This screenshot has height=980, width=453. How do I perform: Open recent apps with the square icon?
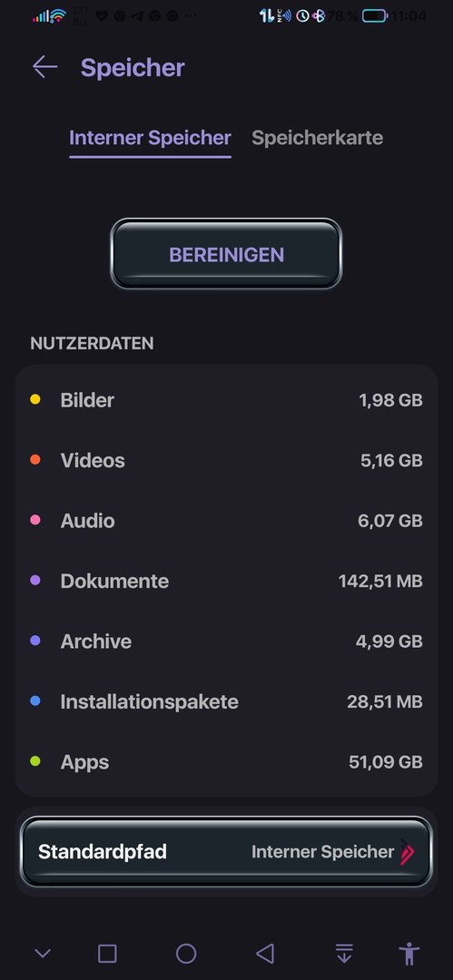click(x=108, y=953)
